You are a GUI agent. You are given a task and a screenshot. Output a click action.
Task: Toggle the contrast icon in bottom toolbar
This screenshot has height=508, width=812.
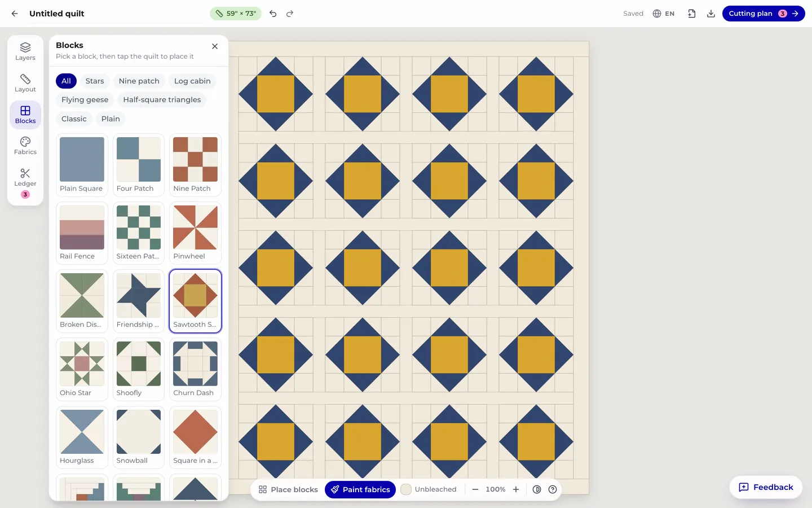[537, 489]
